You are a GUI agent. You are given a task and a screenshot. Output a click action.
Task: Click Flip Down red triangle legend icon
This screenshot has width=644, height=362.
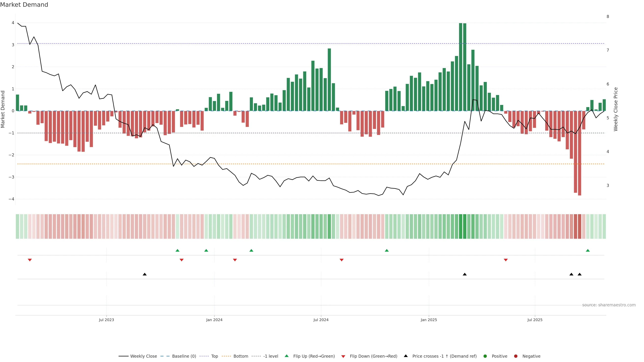coord(343,356)
